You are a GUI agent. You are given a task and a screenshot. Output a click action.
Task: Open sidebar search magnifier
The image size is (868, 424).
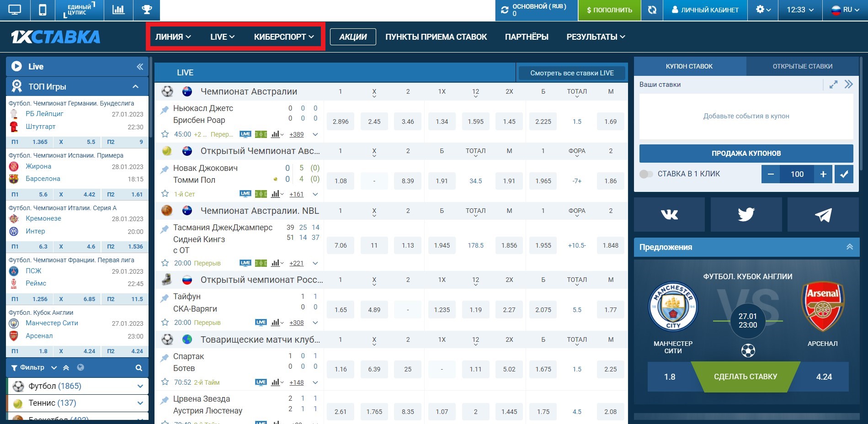(x=138, y=368)
